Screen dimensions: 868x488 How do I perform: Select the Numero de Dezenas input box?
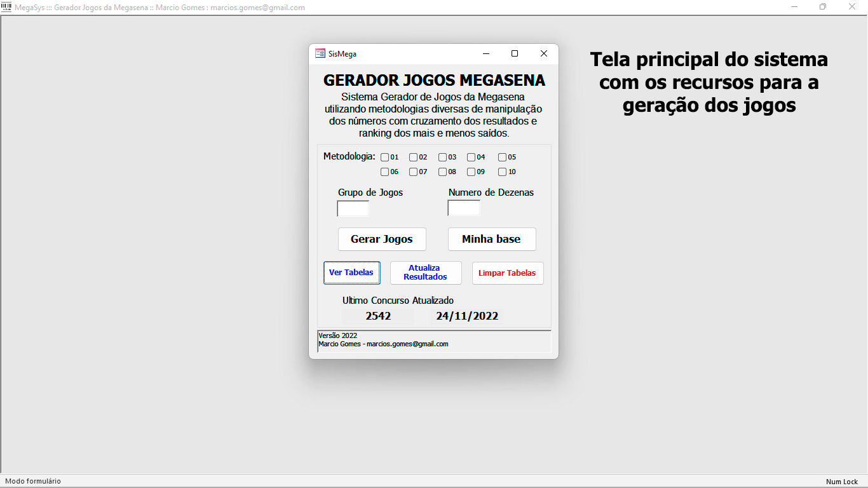[x=463, y=207]
